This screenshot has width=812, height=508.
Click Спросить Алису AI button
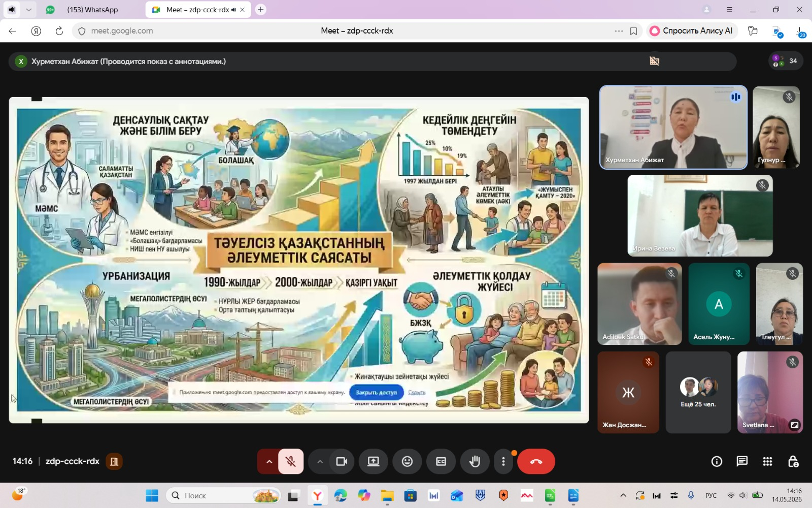click(691, 31)
